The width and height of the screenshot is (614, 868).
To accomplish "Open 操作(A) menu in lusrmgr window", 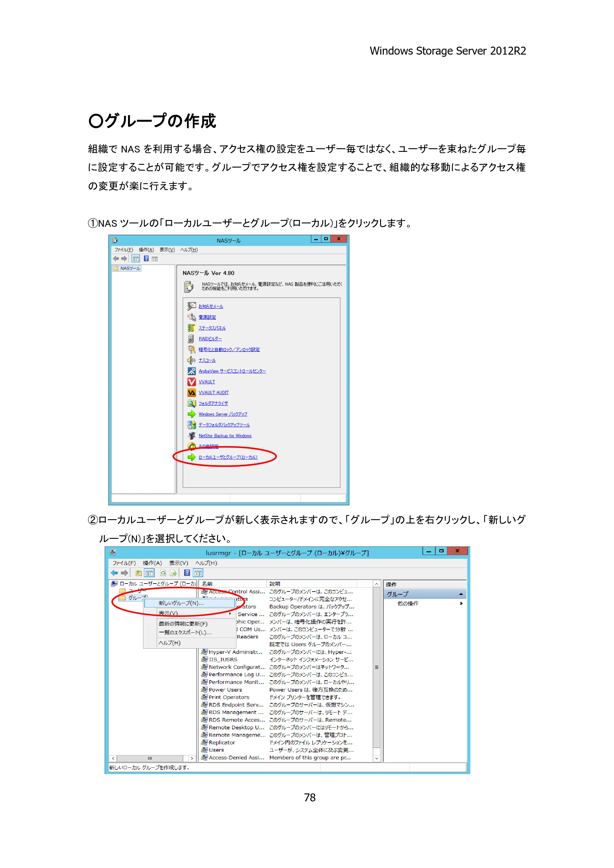I will tap(152, 563).
